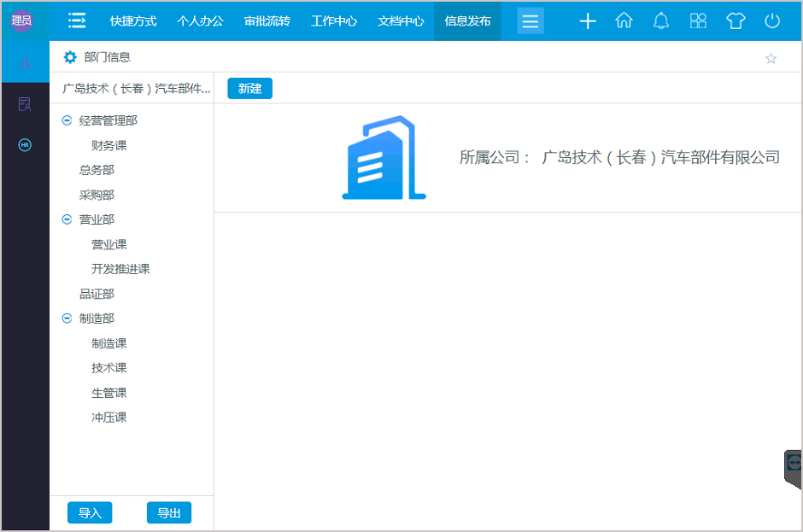Click the plus icon to create new content

[x=587, y=20]
